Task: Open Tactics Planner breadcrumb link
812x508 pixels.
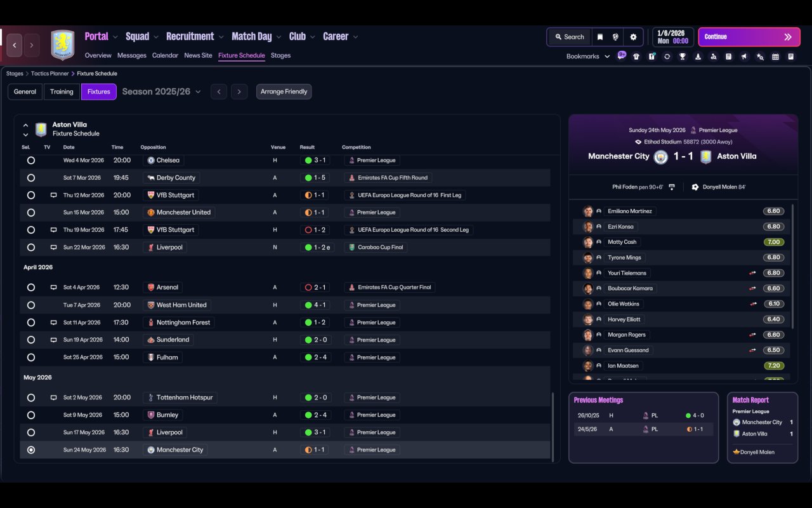Action: click(50, 74)
